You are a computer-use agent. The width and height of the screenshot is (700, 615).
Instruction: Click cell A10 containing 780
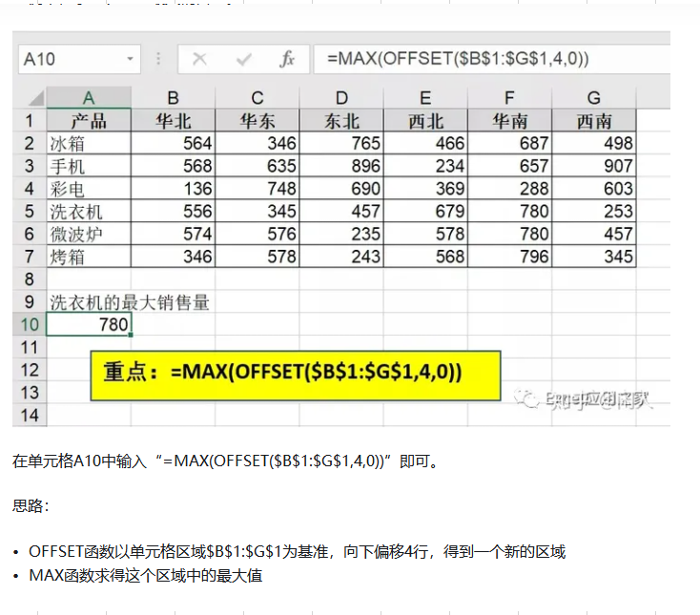[x=89, y=325]
